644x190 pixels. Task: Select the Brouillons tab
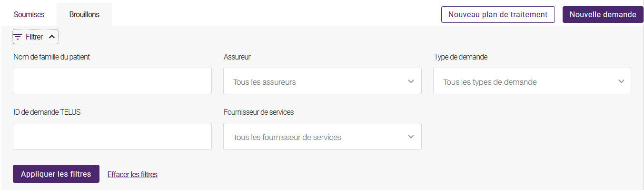tap(84, 14)
